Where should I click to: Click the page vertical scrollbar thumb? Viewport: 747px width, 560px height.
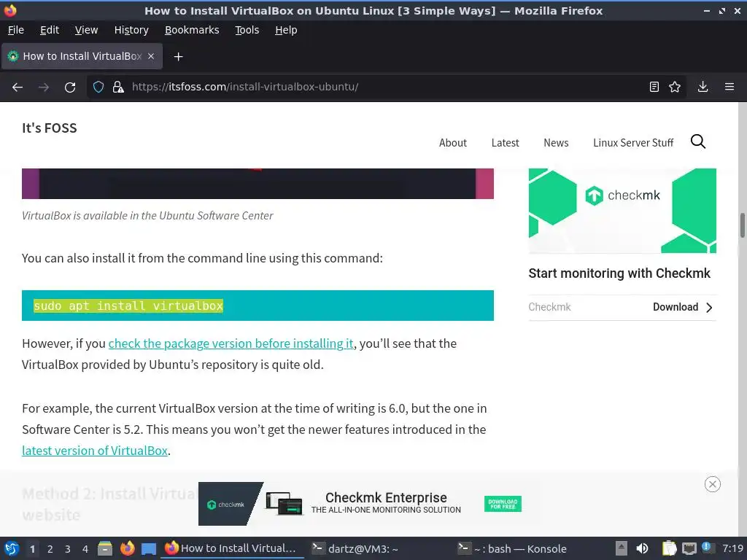tap(742, 225)
